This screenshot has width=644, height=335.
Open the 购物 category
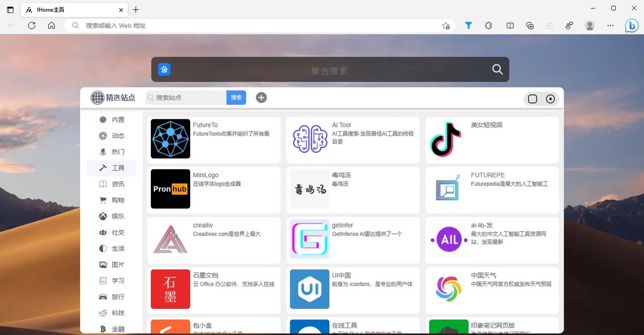pos(111,200)
